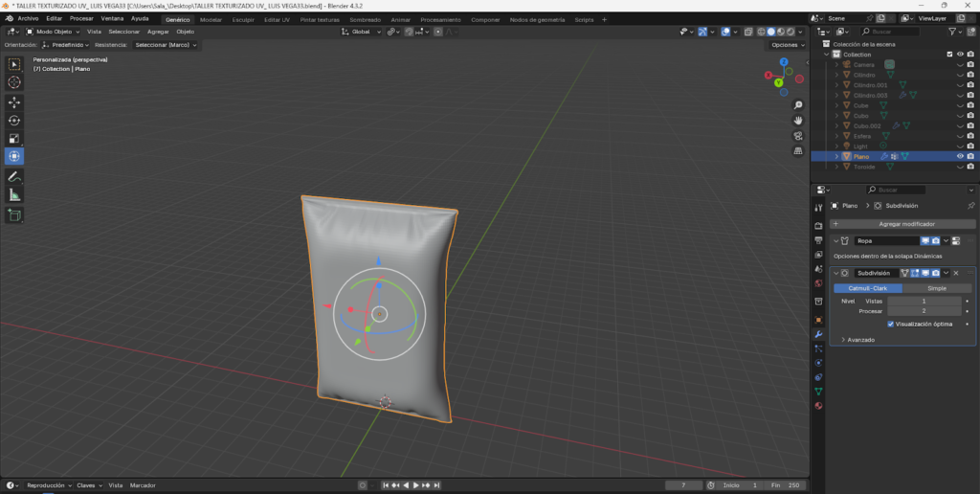Screen dimensions: 980x494
Task: Disable Plano in renders via camera icon
Action: point(970,156)
